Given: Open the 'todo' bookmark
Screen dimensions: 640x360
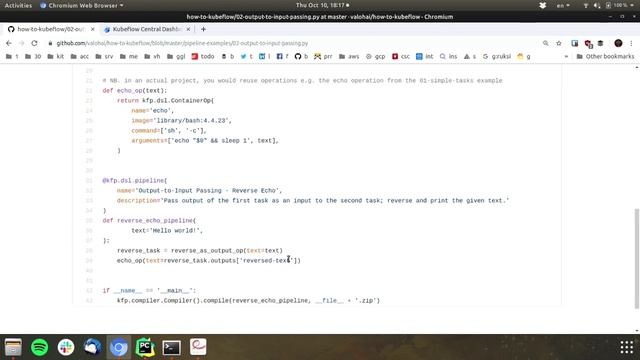Looking at the screenshot, I should pos(203,57).
